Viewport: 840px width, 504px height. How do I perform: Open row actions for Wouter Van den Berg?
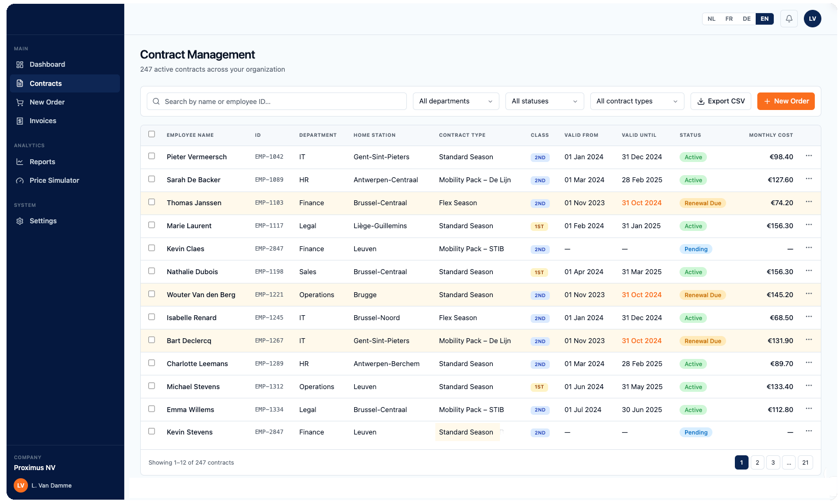pos(808,294)
